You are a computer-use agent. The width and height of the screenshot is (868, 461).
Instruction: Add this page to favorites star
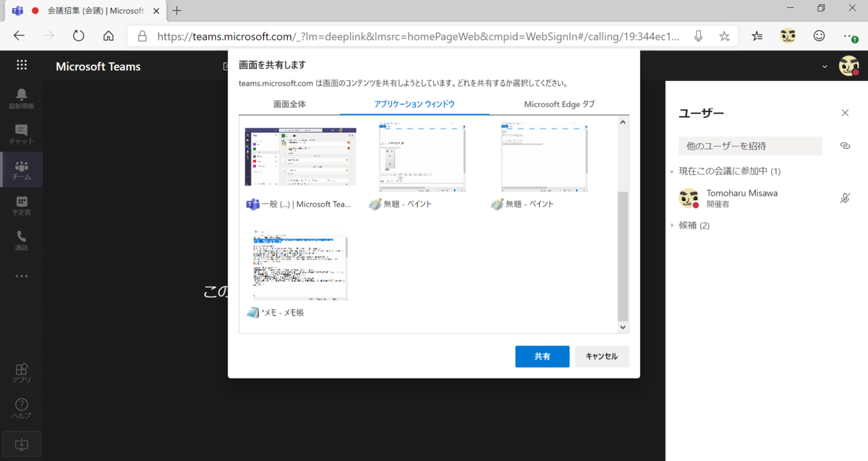pyautogui.click(x=724, y=36)
